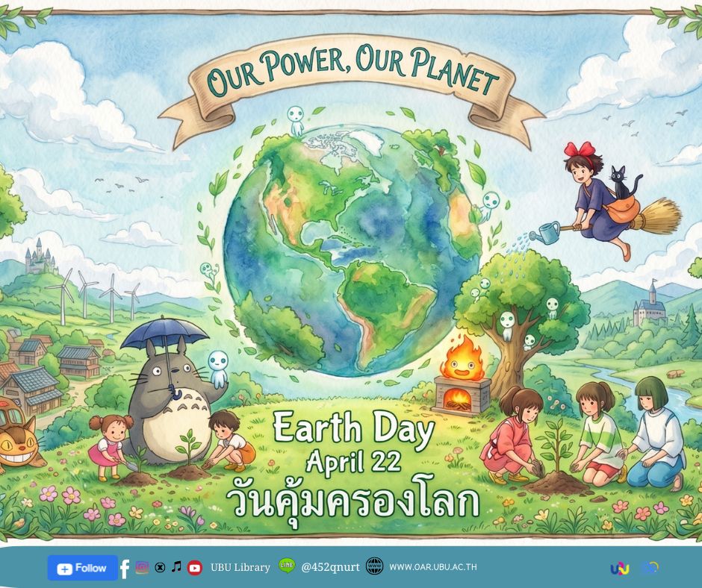Click the Thai title วันคุ้มครองโลก
The image size is (702, 588).
point(352,503)
